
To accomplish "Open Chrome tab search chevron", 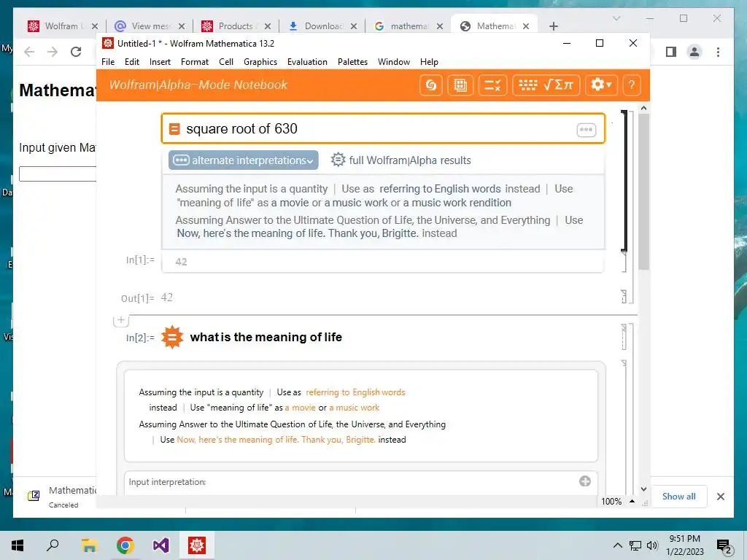I will (x=616, y=18).
